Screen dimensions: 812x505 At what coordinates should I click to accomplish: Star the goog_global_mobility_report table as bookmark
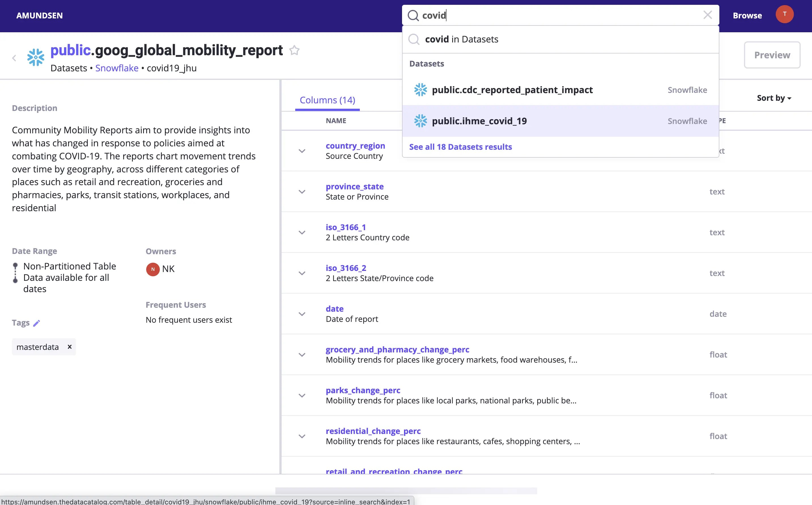(294, 50)
